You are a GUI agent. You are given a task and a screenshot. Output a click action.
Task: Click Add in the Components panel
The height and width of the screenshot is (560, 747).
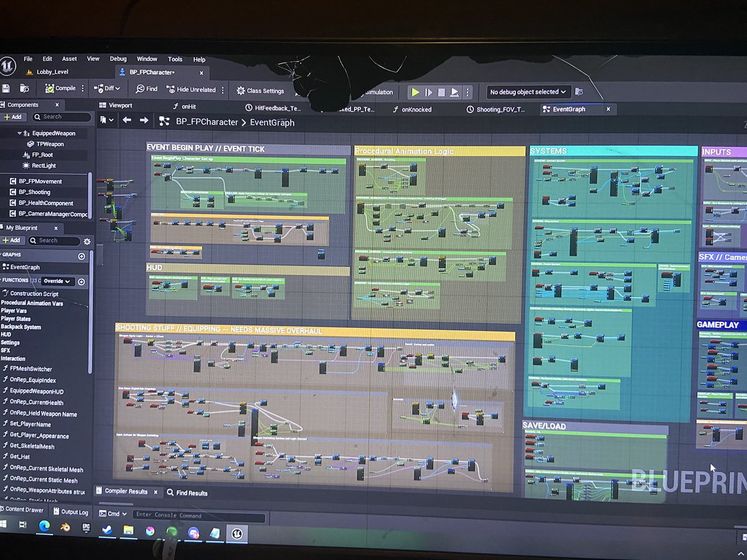(x=12, y=117)
